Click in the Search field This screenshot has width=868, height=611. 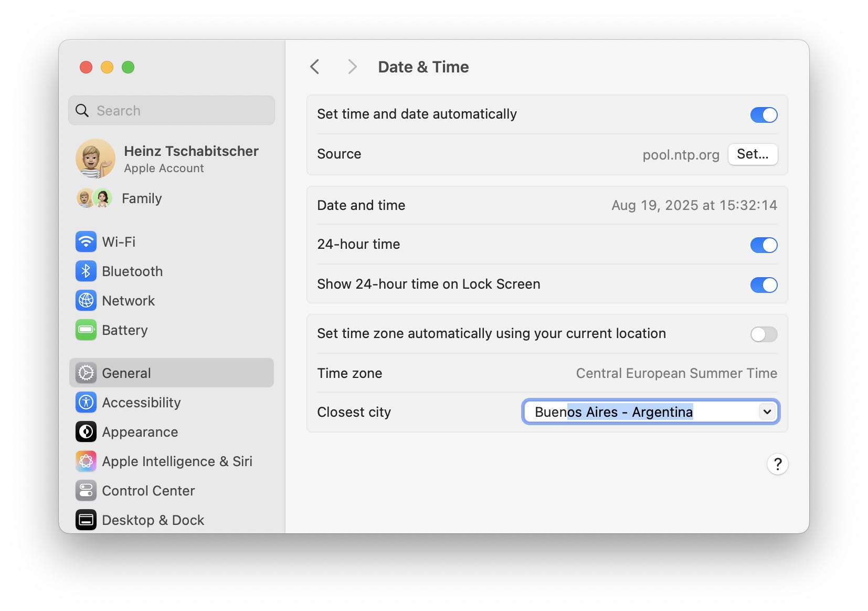point(172,111)
